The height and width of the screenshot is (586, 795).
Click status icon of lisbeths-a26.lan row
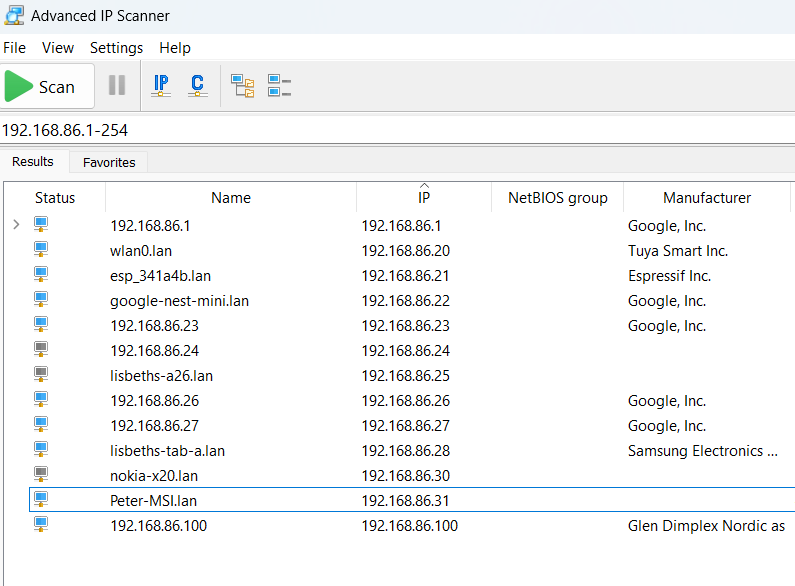[41, 374]
